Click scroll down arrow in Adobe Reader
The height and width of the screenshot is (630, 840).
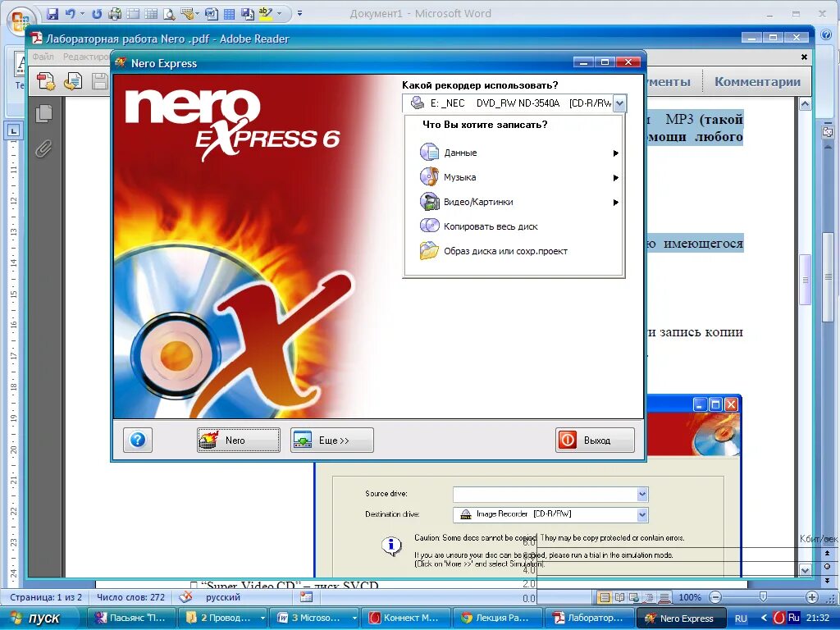[x=805, y=569]
